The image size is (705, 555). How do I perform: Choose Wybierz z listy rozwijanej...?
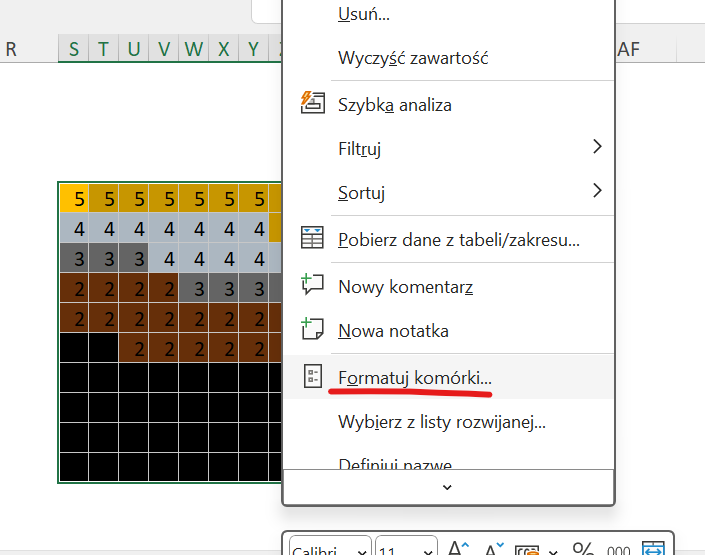click(x=442, y=422)
